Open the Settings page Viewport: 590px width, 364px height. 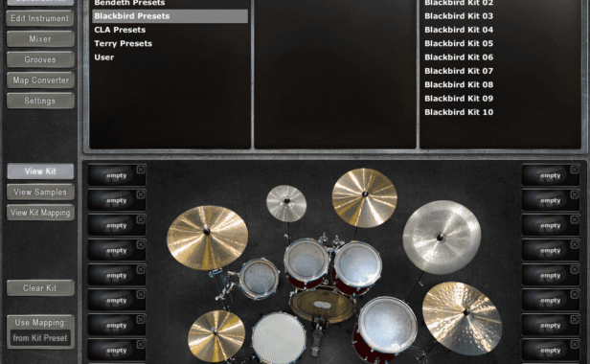click(x=40, y=101)
